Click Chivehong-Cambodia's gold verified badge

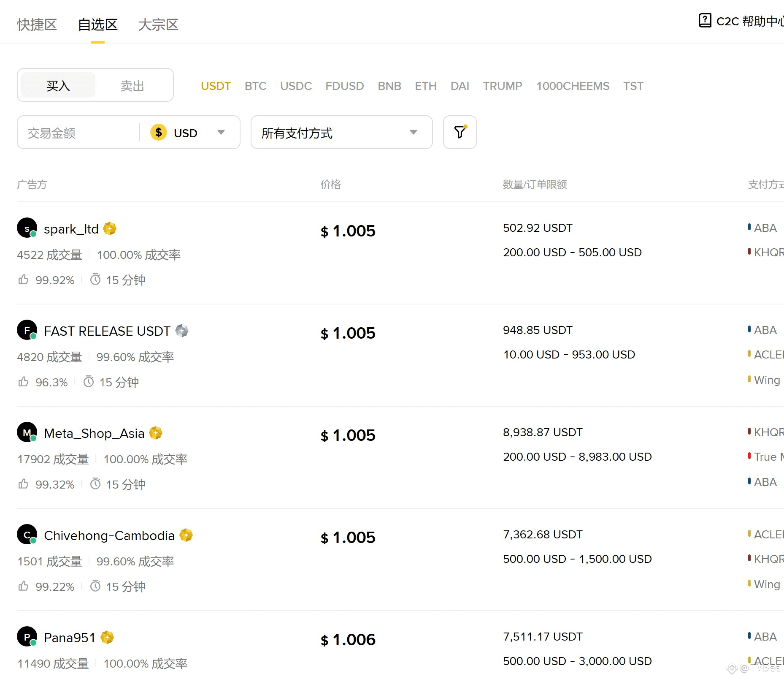point(186,535)
